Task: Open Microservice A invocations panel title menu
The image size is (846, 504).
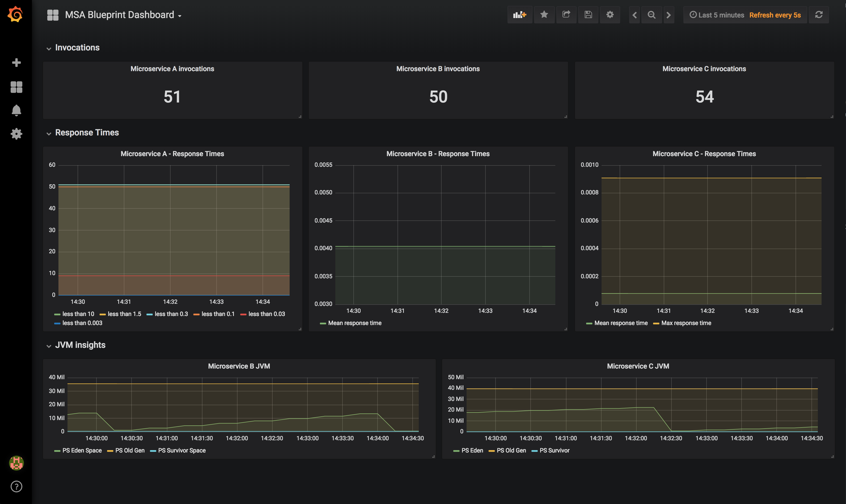Action: 172,69
